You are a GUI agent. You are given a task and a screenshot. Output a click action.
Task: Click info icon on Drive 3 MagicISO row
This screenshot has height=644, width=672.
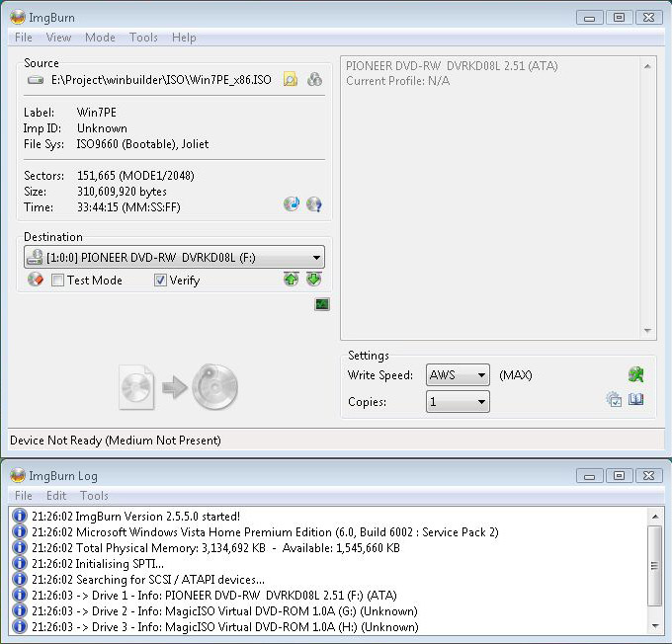pos(20,627)
